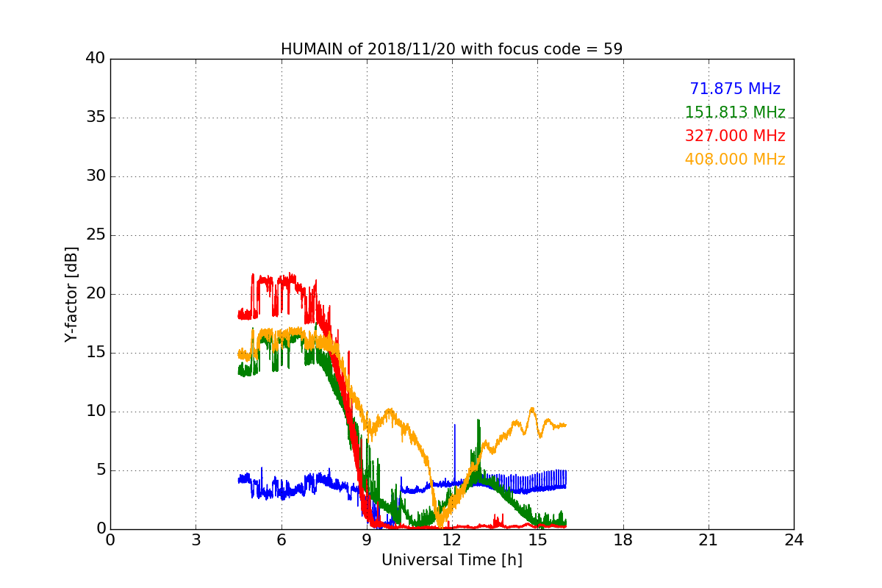
Task: Click the y-axis tick label 40
Action: pyautogui.click(x=96, y=59)
